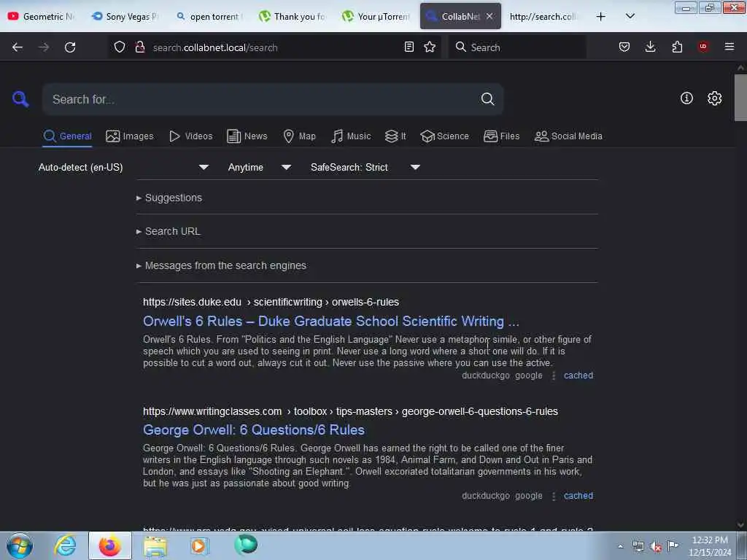Select the News search category
This screenshot has height=560, width=747.
[x=247, y=136]
